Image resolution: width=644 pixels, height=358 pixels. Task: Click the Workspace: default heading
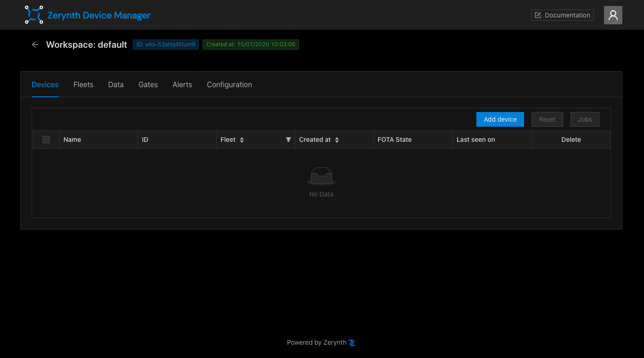point(86,45)
